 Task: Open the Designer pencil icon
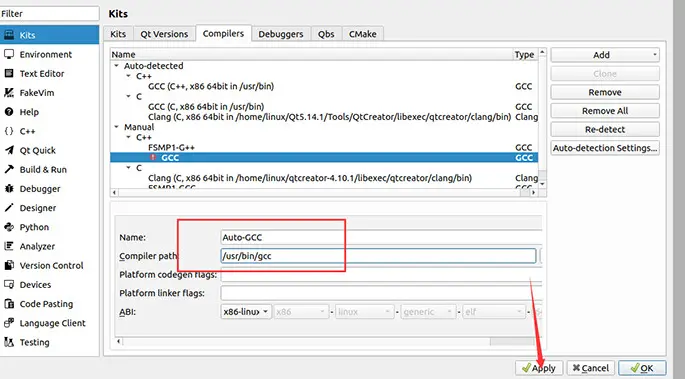9,208
